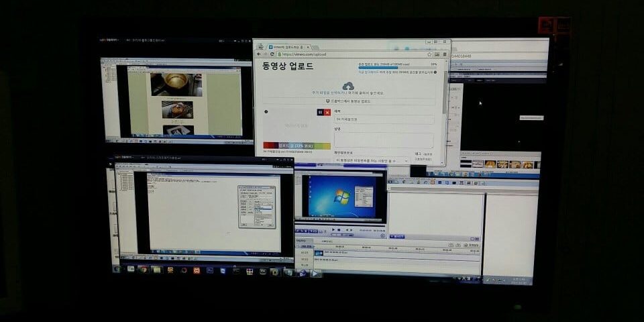This screenshot has width=644, height=322.
Task: Reload the Vimeo upload page
Action: point(272,54)
